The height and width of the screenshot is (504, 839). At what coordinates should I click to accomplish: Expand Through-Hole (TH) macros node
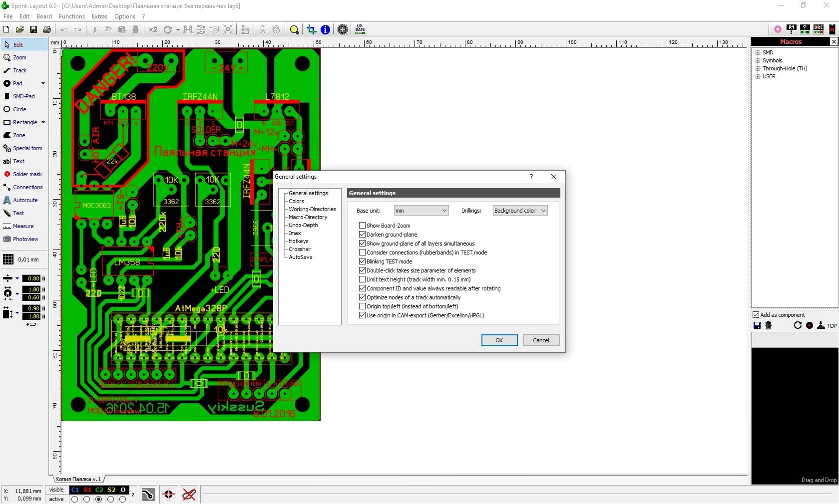click(758, 68)
